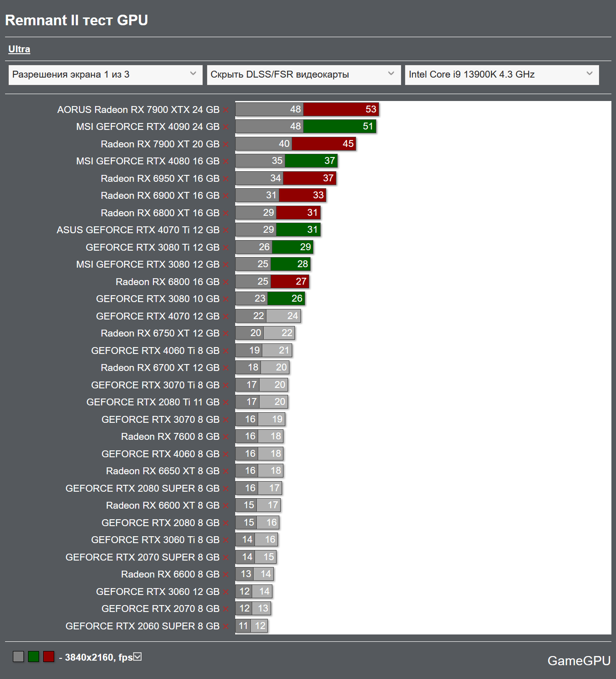Open the Intel Core i9 13900K processor dropdown
616x679 pixels.
point(502,75)
